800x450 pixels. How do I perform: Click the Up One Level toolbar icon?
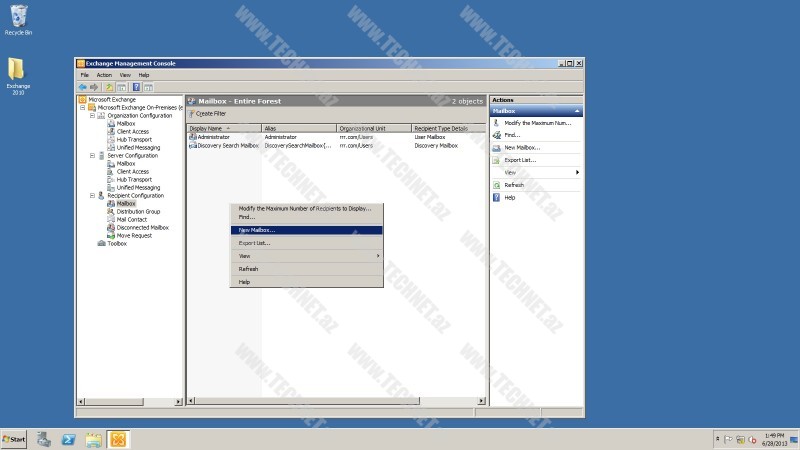tap(108, 87)
